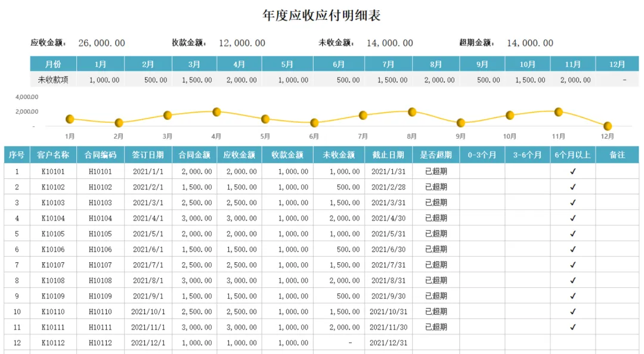Click 已超期 status in K10107 row
Screen dimensions: 644x354
pyautogui.click(x=436, y=265)
